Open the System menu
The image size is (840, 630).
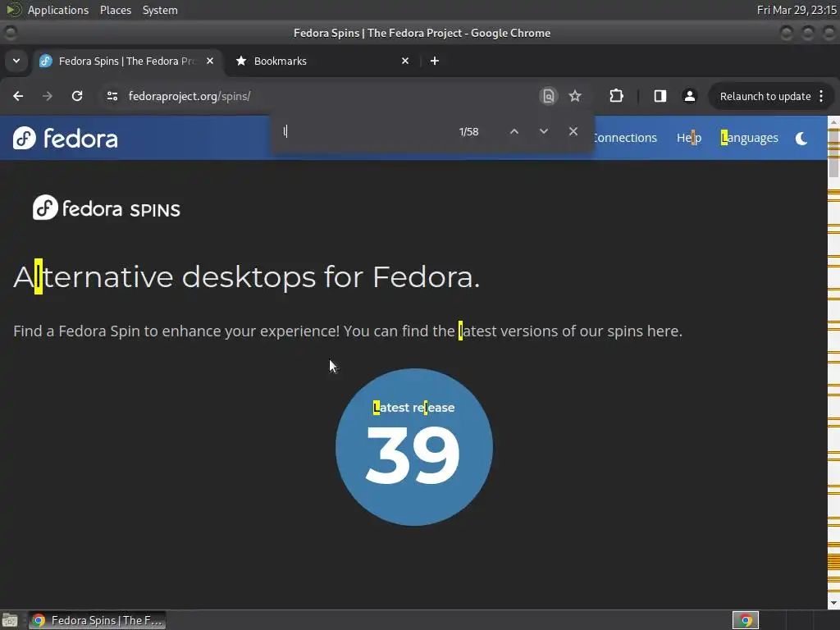point(160,10)
